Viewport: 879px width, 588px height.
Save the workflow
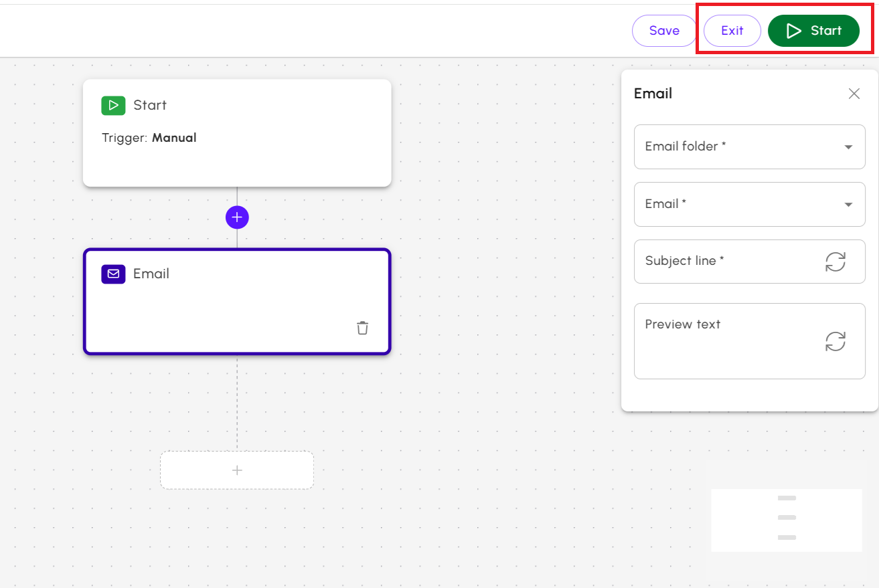[664, 31]
